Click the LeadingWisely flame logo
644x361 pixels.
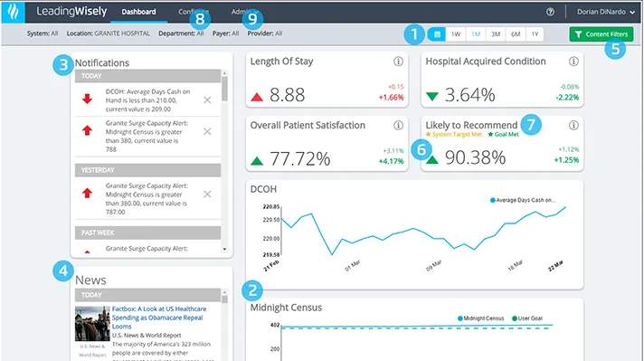click(13, 12)
